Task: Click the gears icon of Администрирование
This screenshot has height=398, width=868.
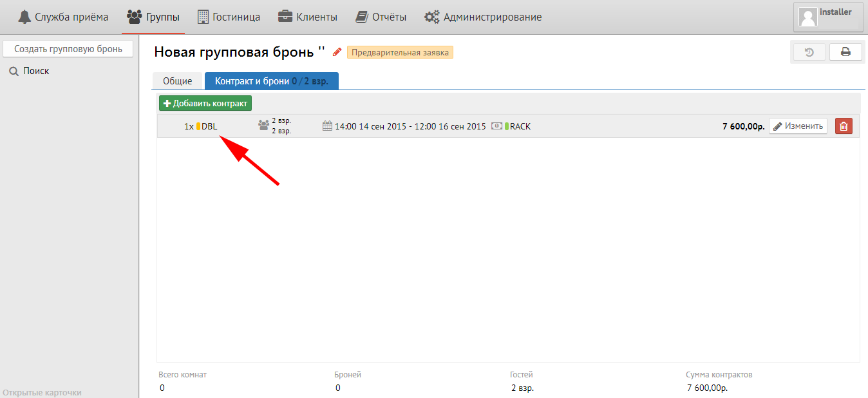Action: click(432, 17)
